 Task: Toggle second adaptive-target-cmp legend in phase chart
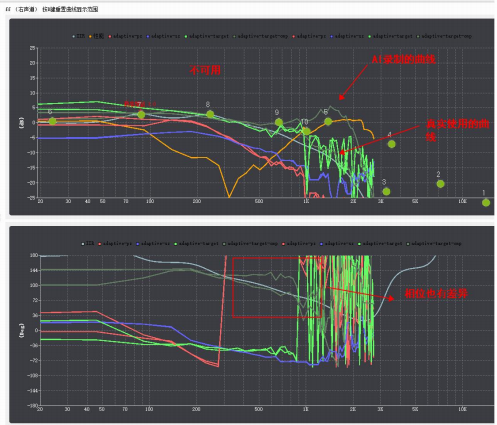pyautogui.click(x=434, y=244)
